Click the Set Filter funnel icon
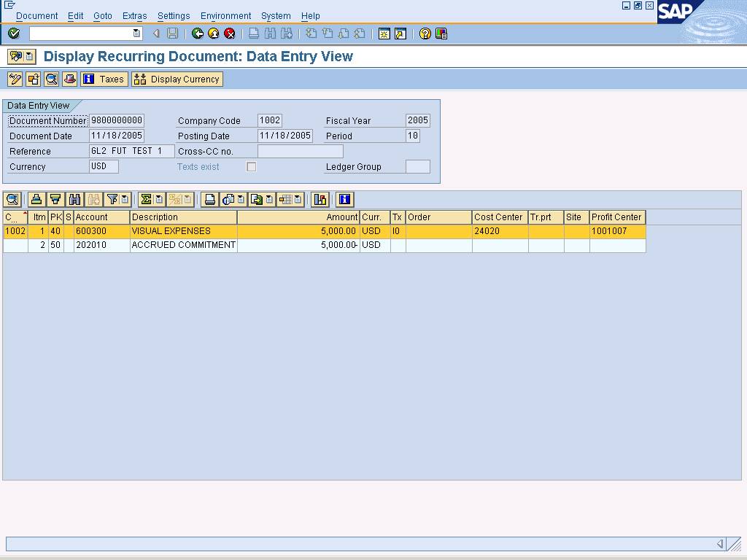This screenshot has width=747, height=560. (x=112, y=200)
